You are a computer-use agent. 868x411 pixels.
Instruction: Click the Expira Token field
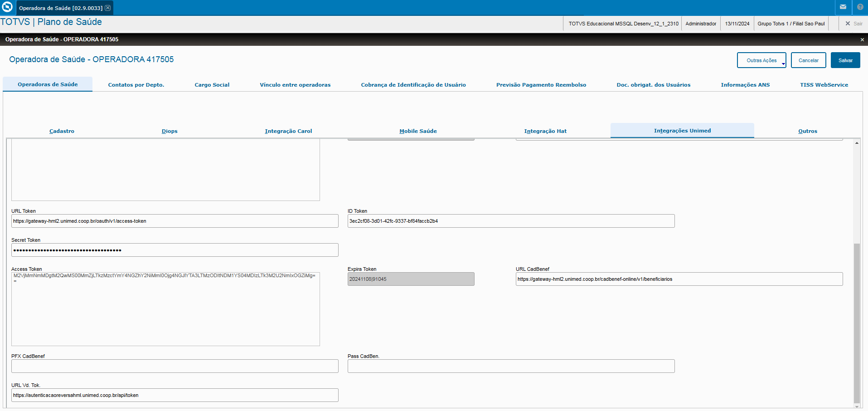point(411,279)
